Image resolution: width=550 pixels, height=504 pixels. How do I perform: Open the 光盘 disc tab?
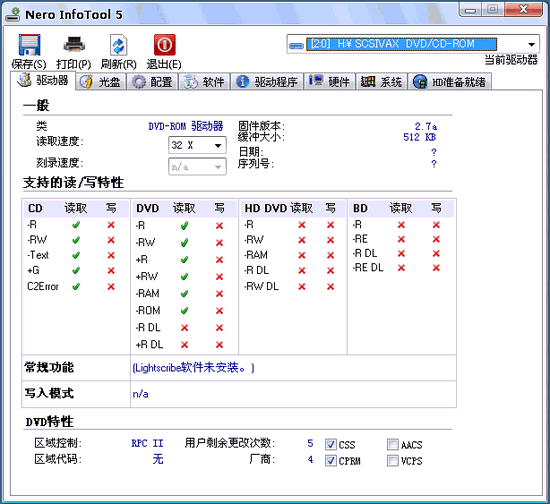point(100,82)
